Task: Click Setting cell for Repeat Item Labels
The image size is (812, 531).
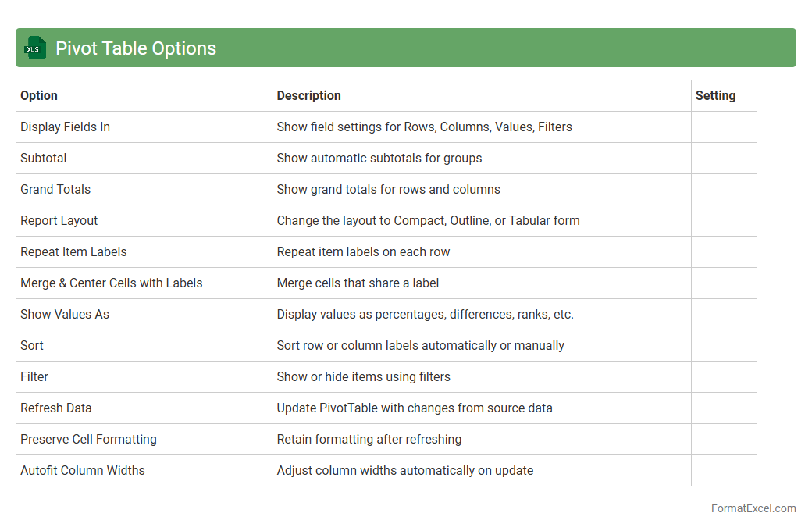Action: (x=723, y=251)
